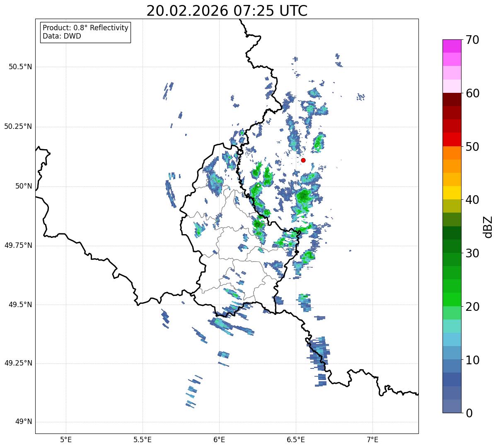
Task: Pick the magenta swatch atop the colorbar
Action: point(452,46)
